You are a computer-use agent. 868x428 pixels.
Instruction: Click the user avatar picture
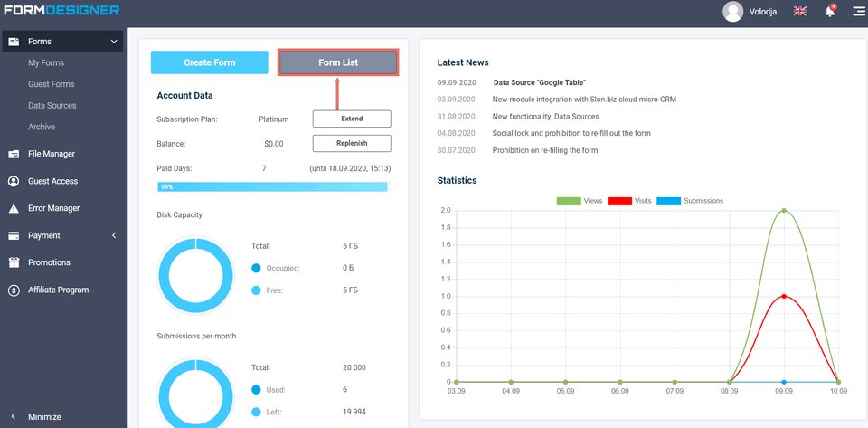[733, 12]
